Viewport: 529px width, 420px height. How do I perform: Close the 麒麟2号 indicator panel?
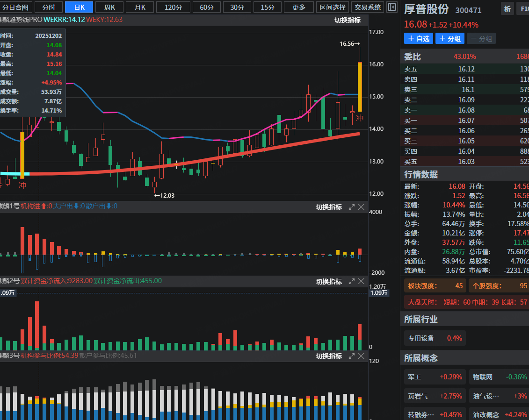(x=361, y=281)
